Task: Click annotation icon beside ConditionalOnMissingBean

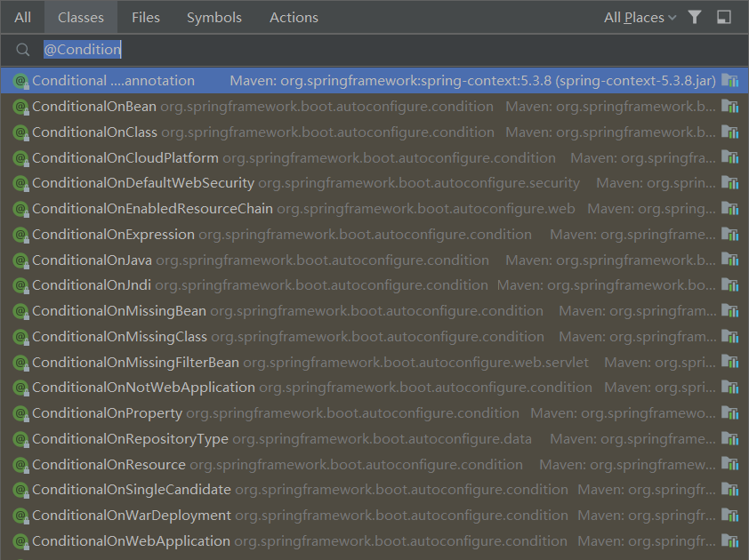Action: pos(20,311)
